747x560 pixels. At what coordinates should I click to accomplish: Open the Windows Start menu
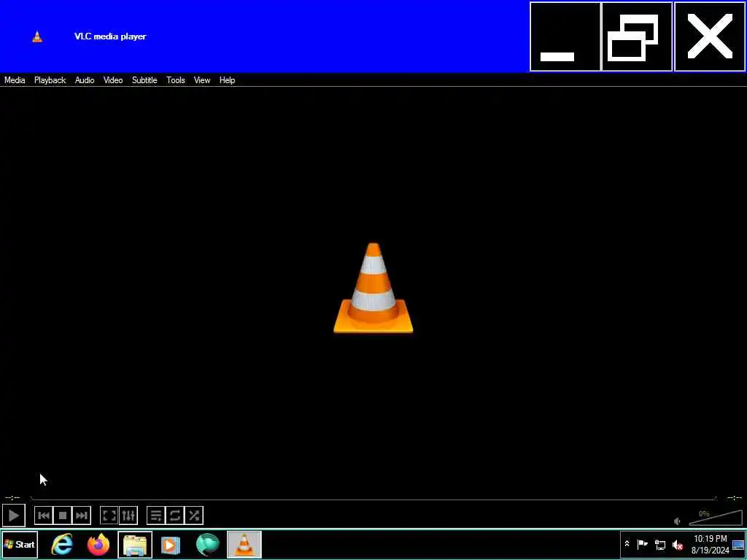point(20,544)
